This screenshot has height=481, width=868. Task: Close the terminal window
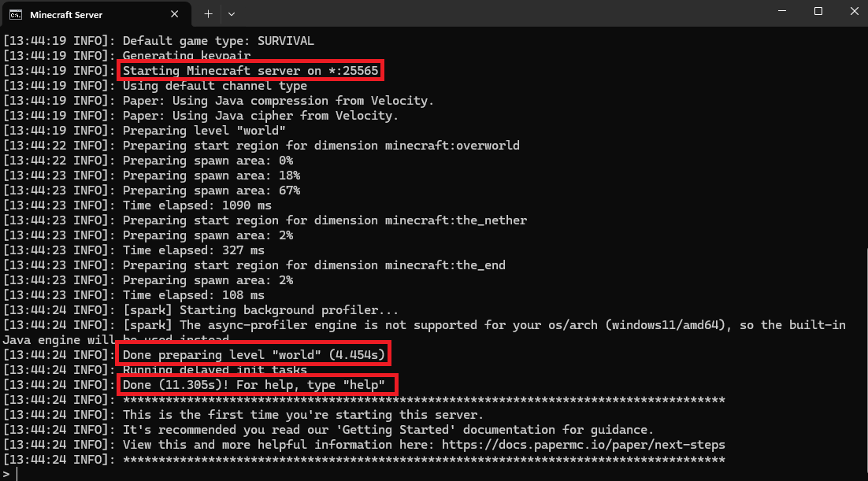pyautogui.click(x=854, y=11)
